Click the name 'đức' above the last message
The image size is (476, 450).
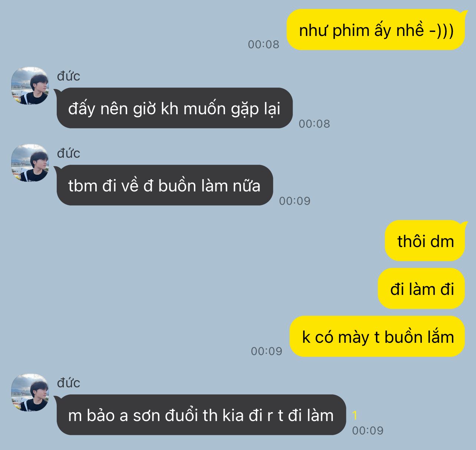tap(69, 383)
